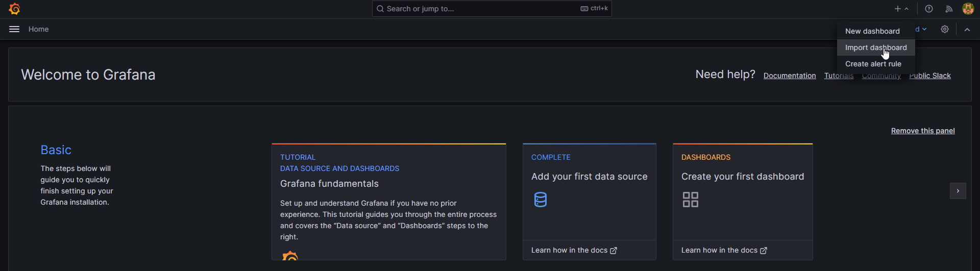Image resolution: width=980 pixels, height=271 pixels.
Task: Click the Home breadcrumb
Action: [38, 29]
